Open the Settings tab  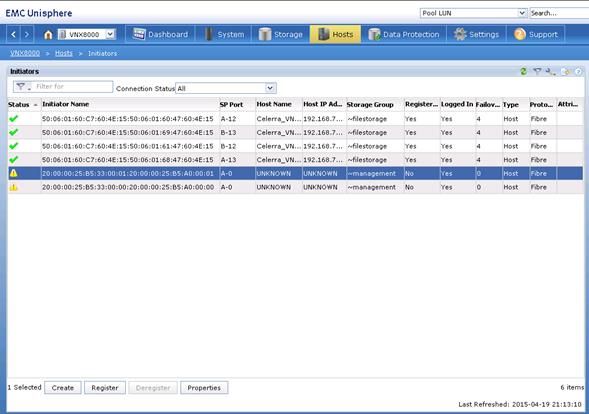click(476, 35)
